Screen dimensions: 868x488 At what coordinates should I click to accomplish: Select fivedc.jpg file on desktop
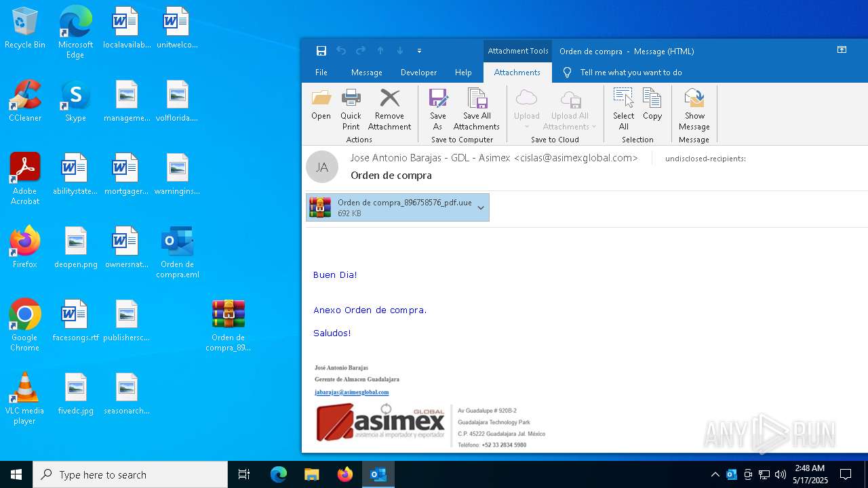76,394
